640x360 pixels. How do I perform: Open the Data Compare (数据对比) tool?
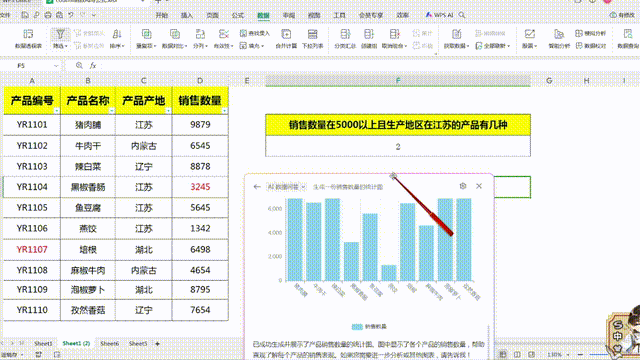pos(174,38)
